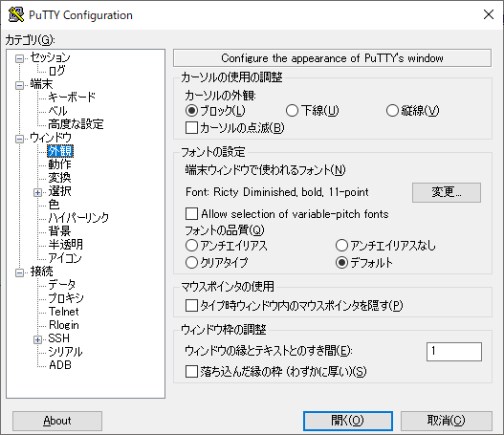Collapse the 端末 tree node

pos(20,85)
